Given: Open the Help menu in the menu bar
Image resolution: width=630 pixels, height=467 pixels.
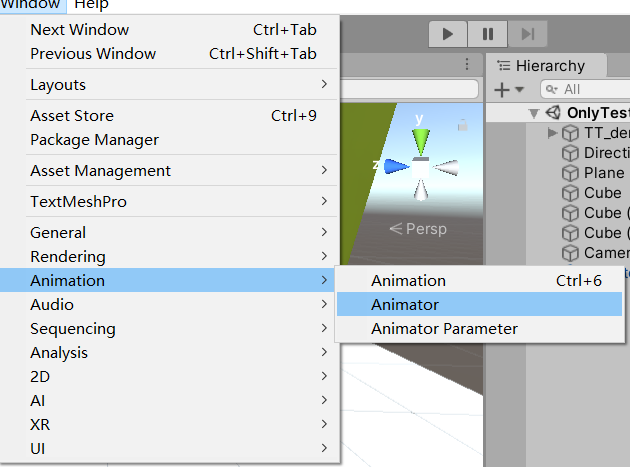Looking at the screenshot, I should (x=91, y=6).
